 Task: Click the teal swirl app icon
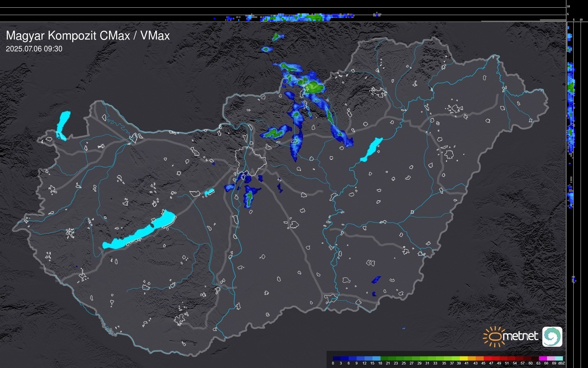[552, 336]
